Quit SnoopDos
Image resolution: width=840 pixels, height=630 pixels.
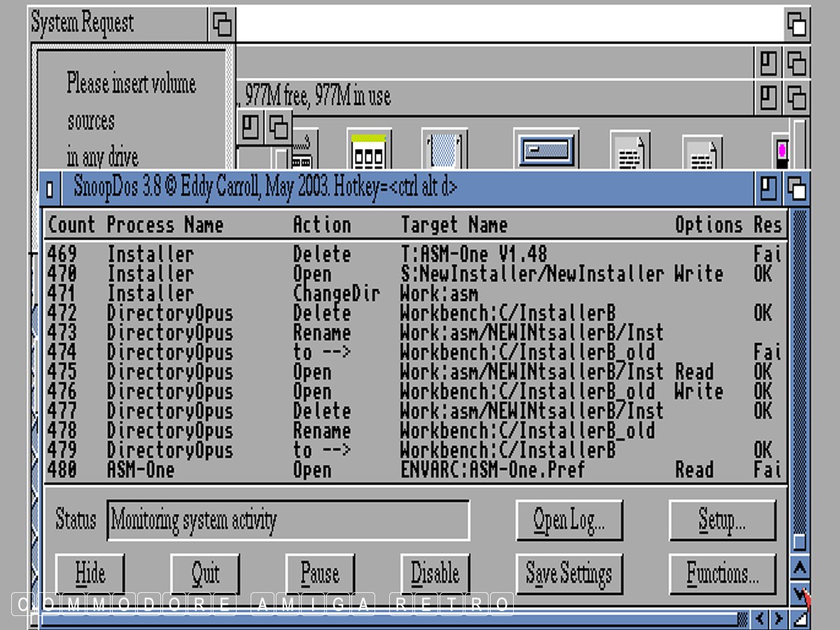(205, 574)
